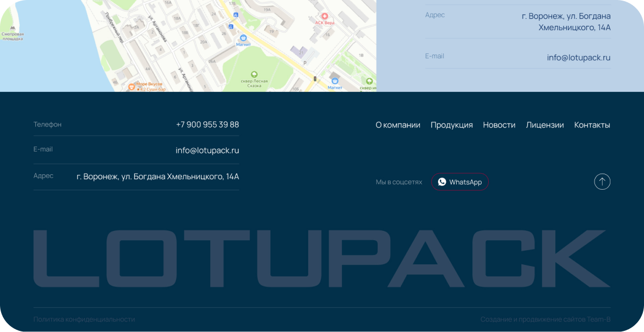Click the parking P marker on map
This screenshot has height=332, width=644.
[x=305, y=64]
